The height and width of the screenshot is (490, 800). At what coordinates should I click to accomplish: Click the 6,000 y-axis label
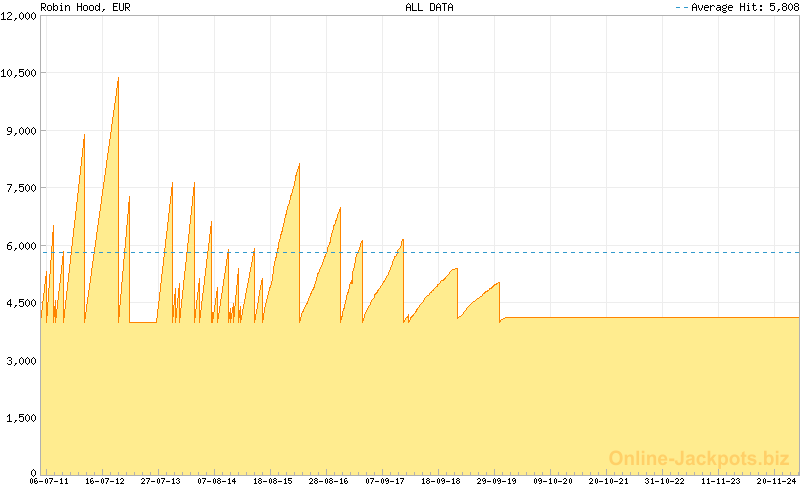pos(22,246)
